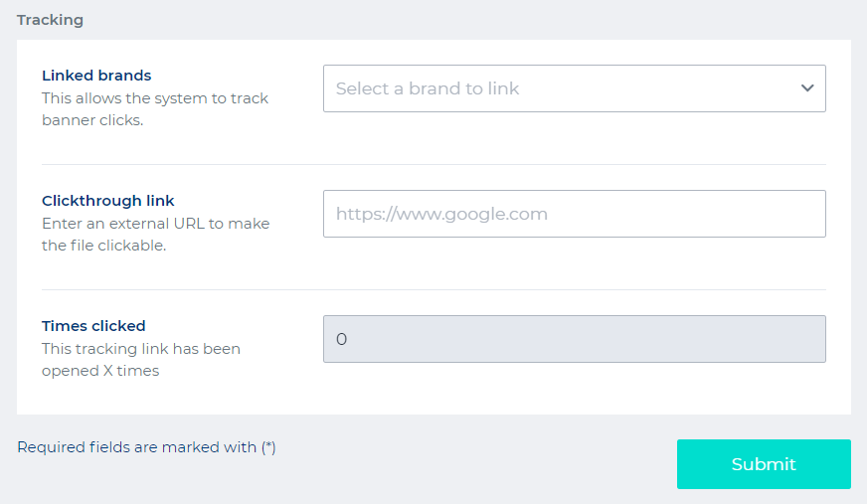867x504 pixels.
Task: Focus the Clickthrough link URL field
Action: [574, 214]
